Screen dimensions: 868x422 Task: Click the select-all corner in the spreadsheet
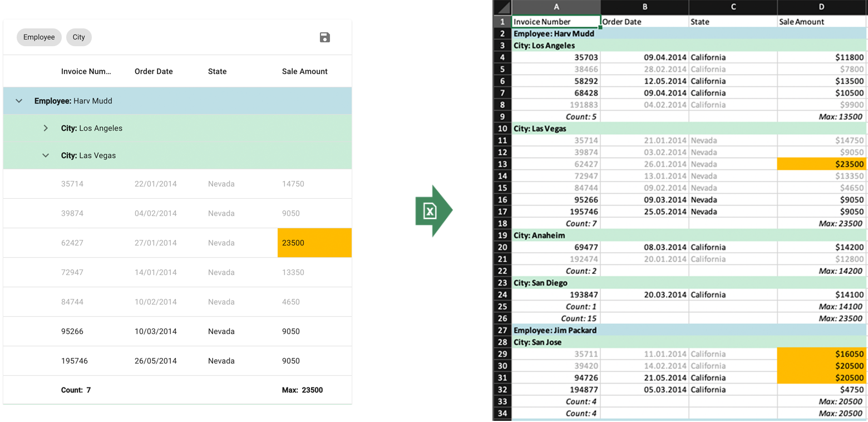502,7
